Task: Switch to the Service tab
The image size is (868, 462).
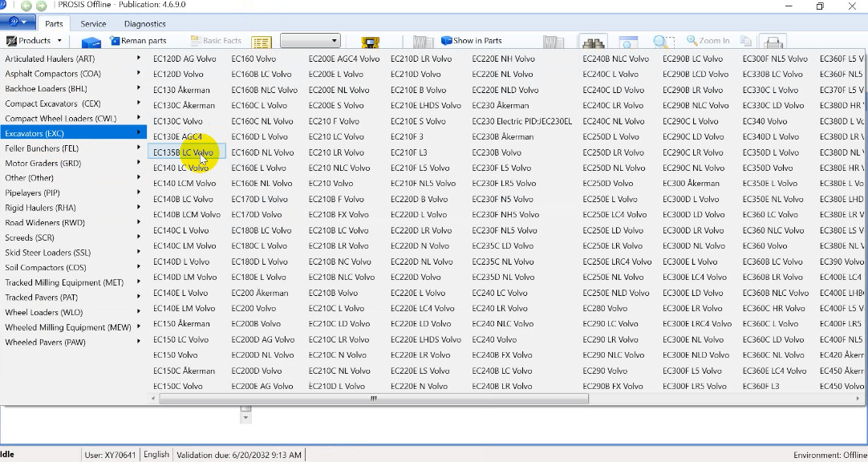Action: (93, 24)
